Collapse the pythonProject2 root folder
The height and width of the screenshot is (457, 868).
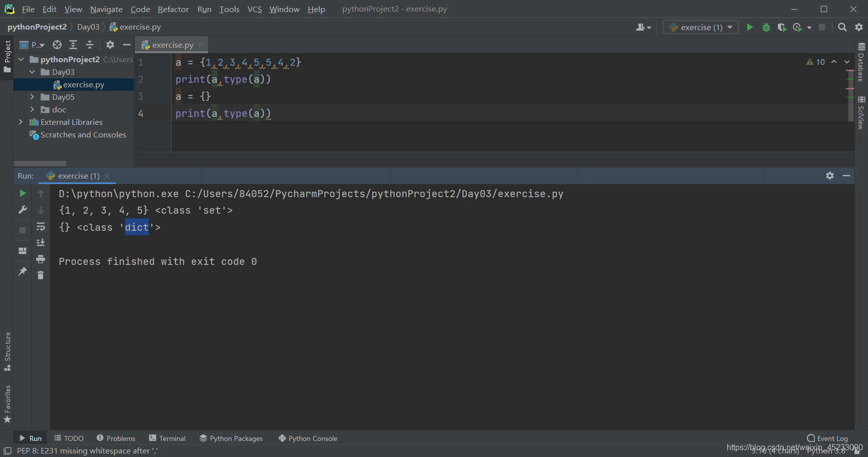[21, 59]
